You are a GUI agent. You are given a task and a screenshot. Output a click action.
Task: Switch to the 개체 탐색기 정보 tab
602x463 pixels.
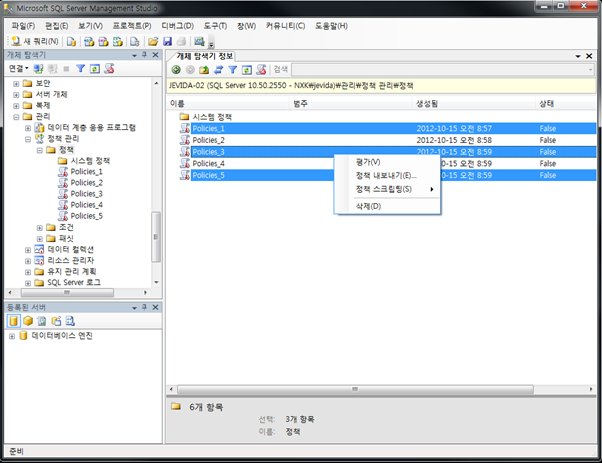coord(204,56)
